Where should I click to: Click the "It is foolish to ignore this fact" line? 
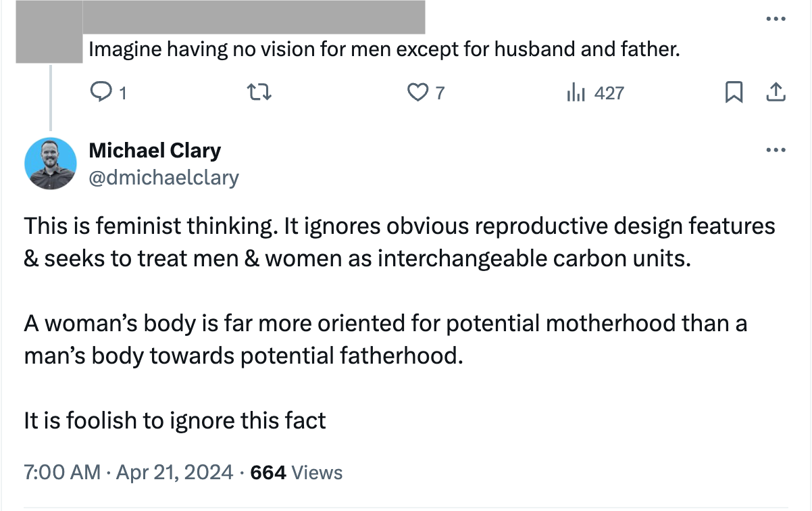175,420
